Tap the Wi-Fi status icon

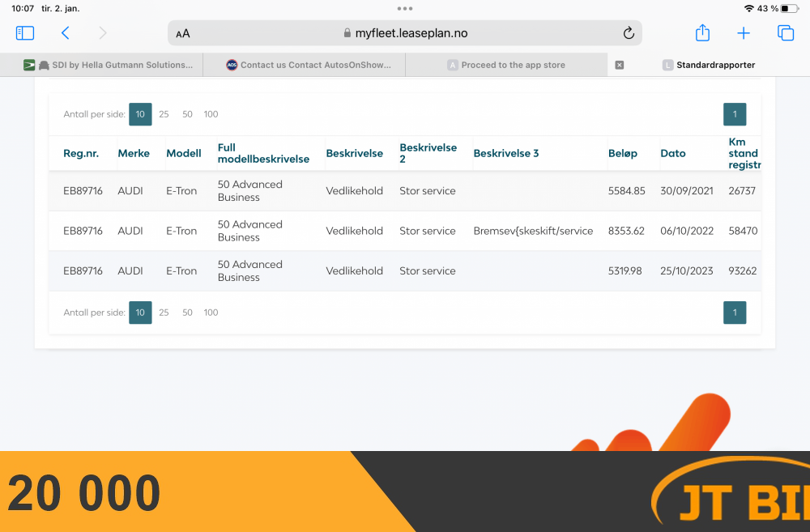pos(749,8)
